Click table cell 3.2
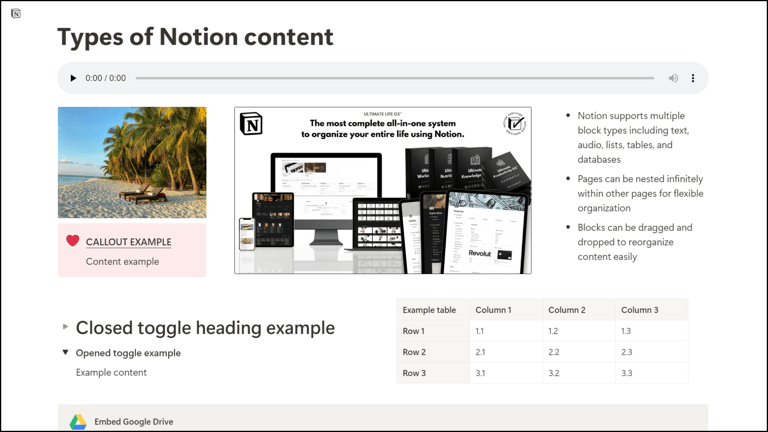This screenshot has width=768, height=432. 579,373
